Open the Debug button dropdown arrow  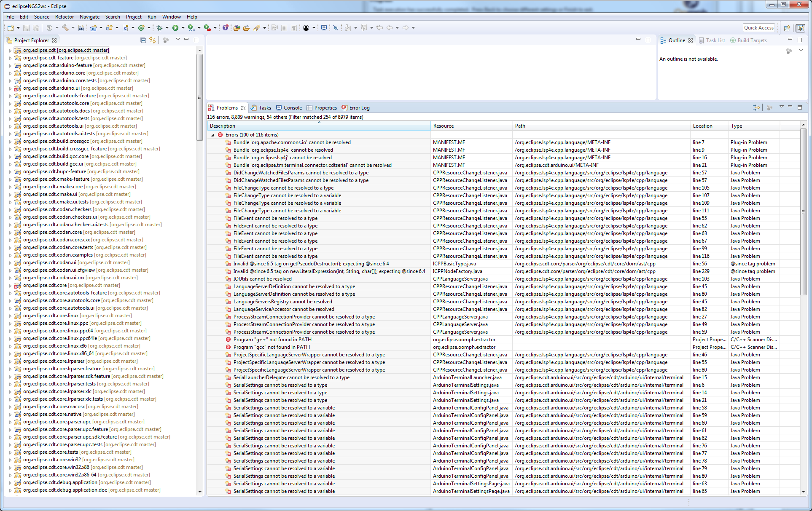tap(167, 28)
